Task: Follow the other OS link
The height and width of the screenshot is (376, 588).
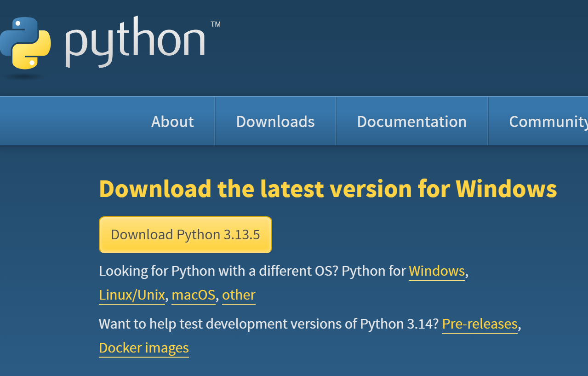Action: [x=239, y=295]
